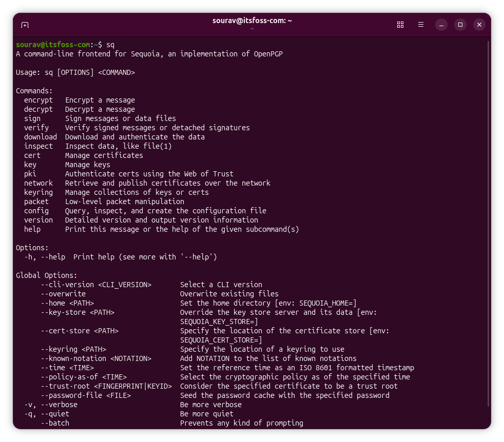Click the 'keyring' command name
Screen dimensions: 504x442
[38, 192]
